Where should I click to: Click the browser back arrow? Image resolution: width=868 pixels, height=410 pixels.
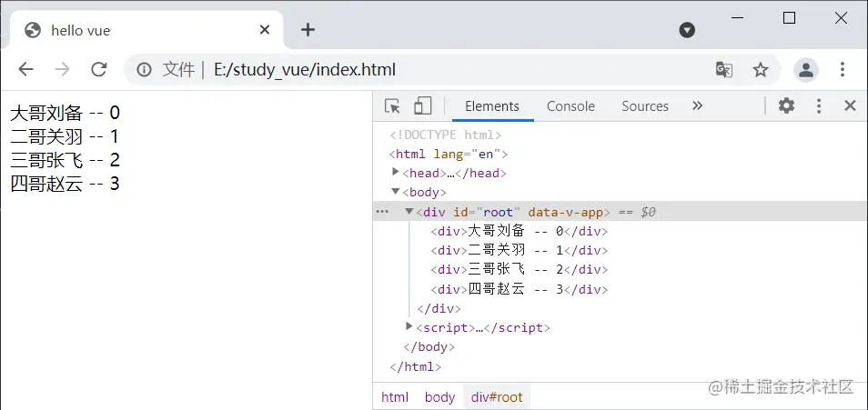click(26, 69)
